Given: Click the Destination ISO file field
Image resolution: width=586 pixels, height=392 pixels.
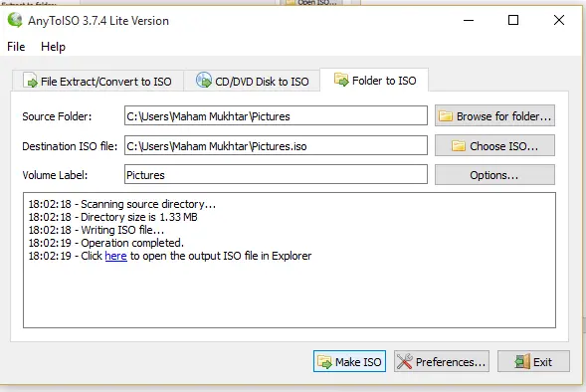Looking at the screenshot, I should (276, 145).
